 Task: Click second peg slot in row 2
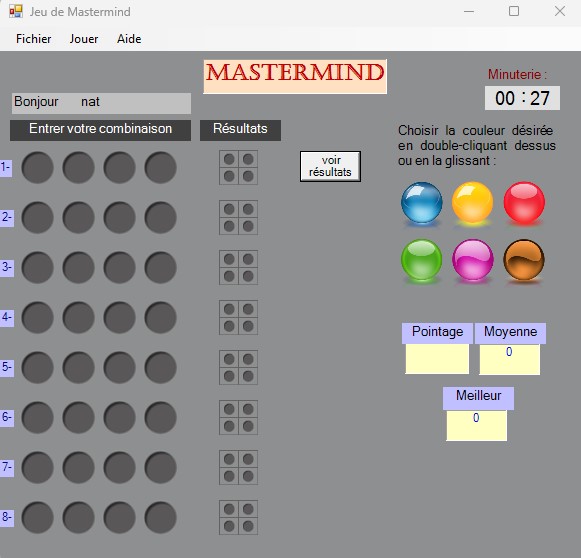point(79,217)
